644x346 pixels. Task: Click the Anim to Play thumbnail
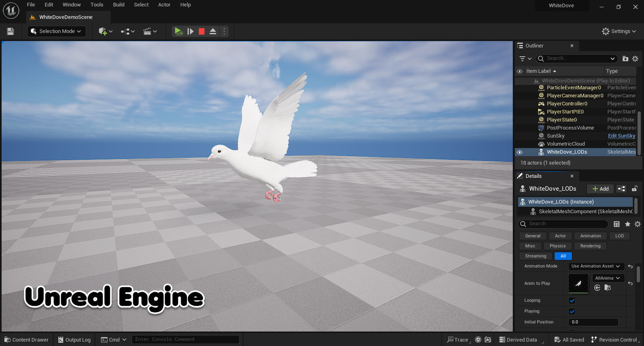(x=578, y=284)
